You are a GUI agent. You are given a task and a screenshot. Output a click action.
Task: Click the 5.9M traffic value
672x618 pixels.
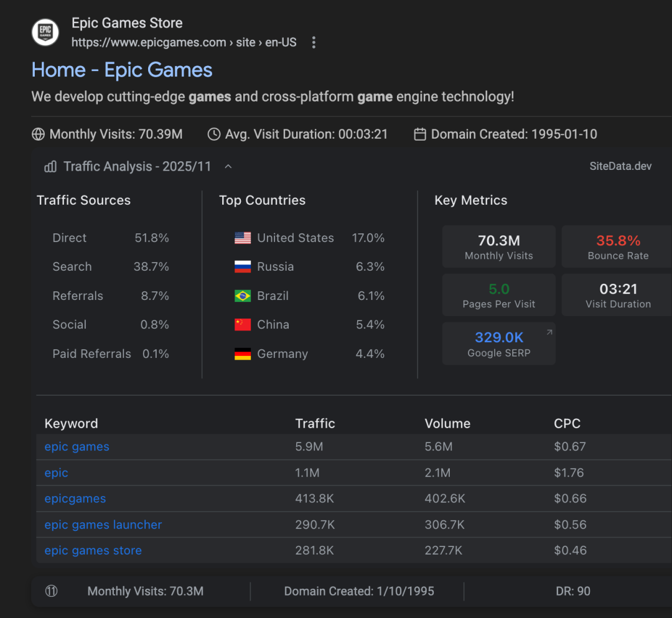[309, 447]
